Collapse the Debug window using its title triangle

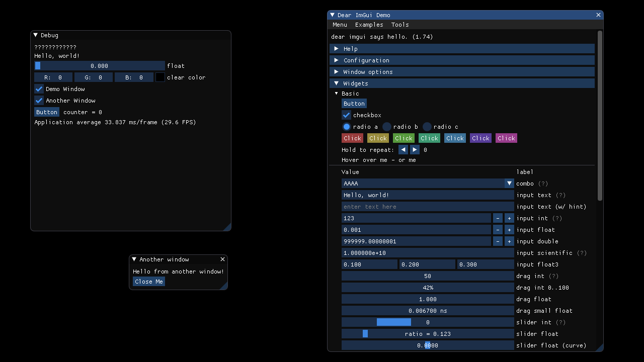click(x=36, y=35)
